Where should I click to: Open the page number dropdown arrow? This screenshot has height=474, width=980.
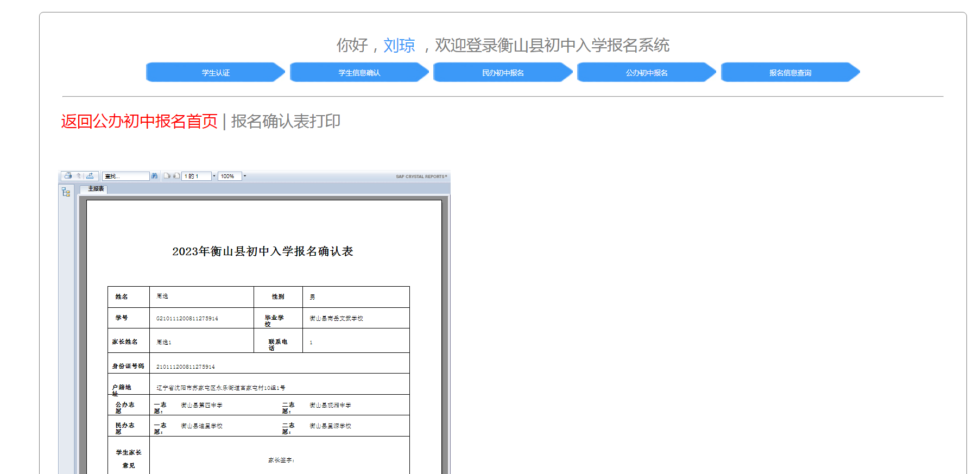coord(214,176)
